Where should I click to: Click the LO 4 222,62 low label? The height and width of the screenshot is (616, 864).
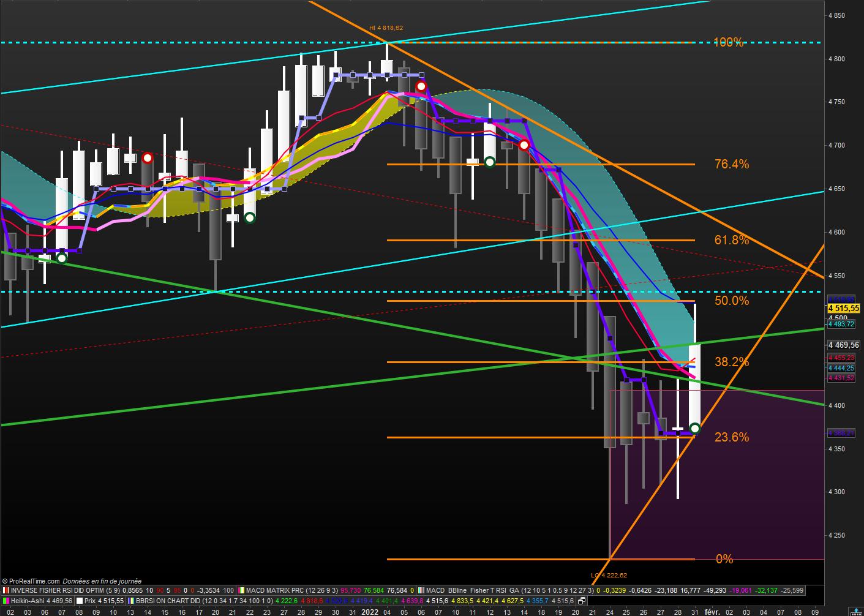point(609,576)
